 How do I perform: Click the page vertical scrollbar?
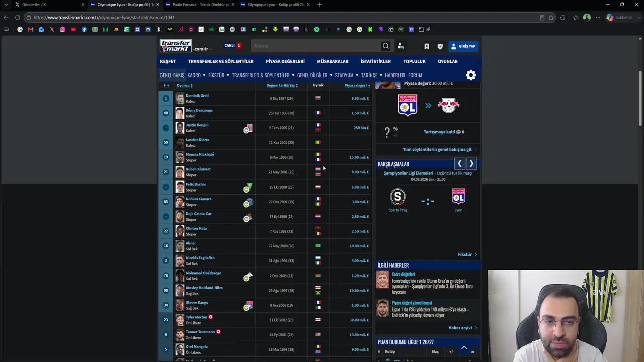tap(640, 98)
